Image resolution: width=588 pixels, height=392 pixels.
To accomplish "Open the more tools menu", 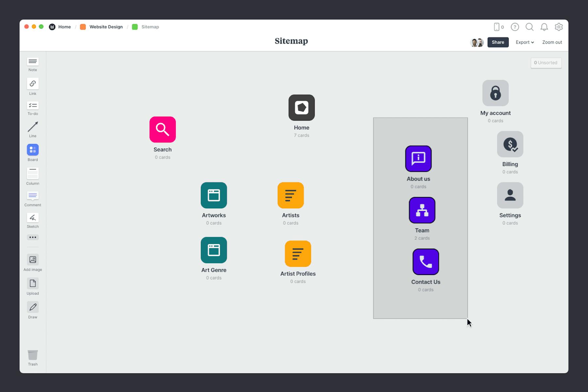I will tap(32, 237).
